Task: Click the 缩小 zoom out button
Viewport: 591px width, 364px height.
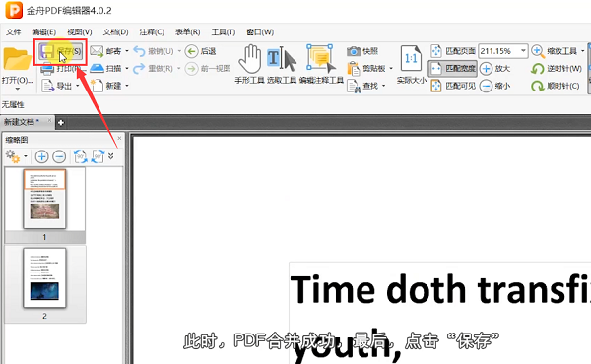Action: (494, 86)
